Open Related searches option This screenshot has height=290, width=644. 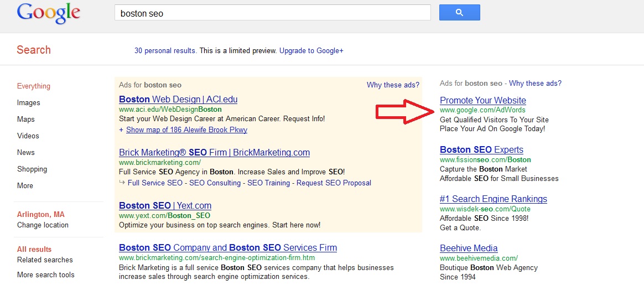(x=45, y=260)
